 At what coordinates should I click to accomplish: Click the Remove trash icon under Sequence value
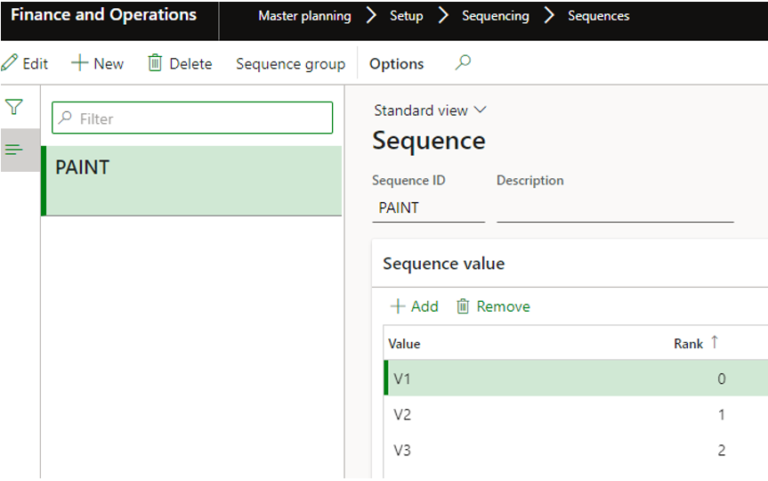(463, 306)
